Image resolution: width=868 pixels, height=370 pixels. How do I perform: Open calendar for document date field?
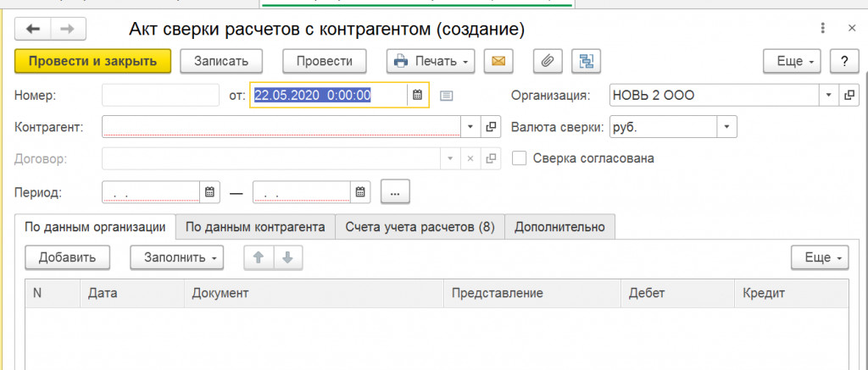[x=417, y=96]
